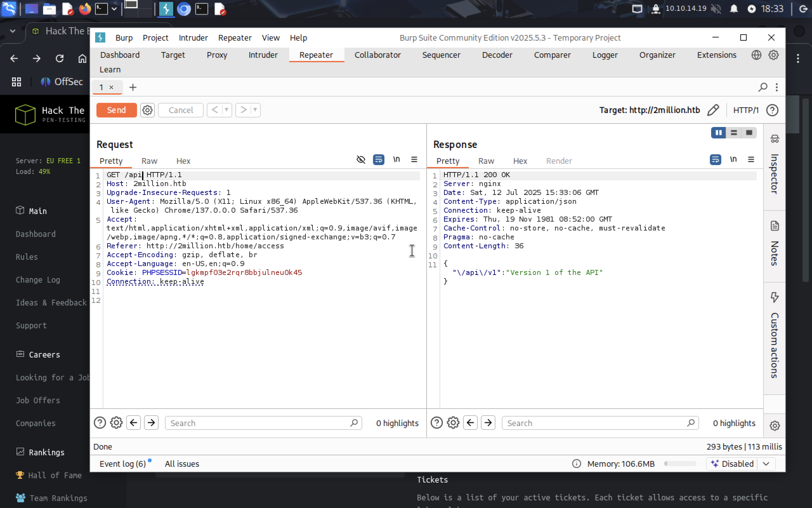Toggle show newlines \n in Request pane
812x508 pixels.
point(396,159)
